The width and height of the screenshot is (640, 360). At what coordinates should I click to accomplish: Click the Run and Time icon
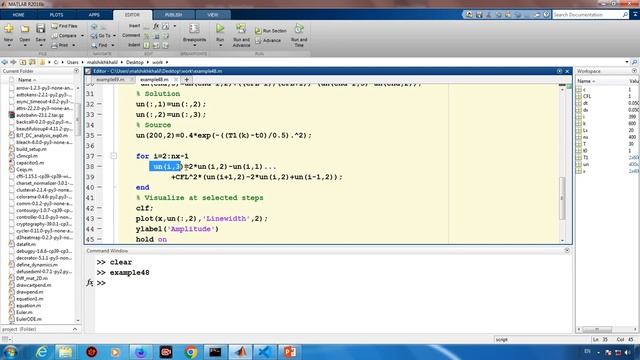[x=299, y=29]
